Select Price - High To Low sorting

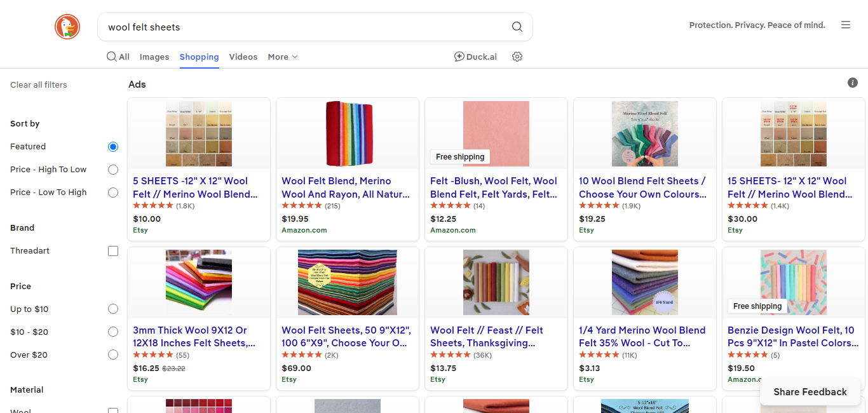tap(113, 170)
